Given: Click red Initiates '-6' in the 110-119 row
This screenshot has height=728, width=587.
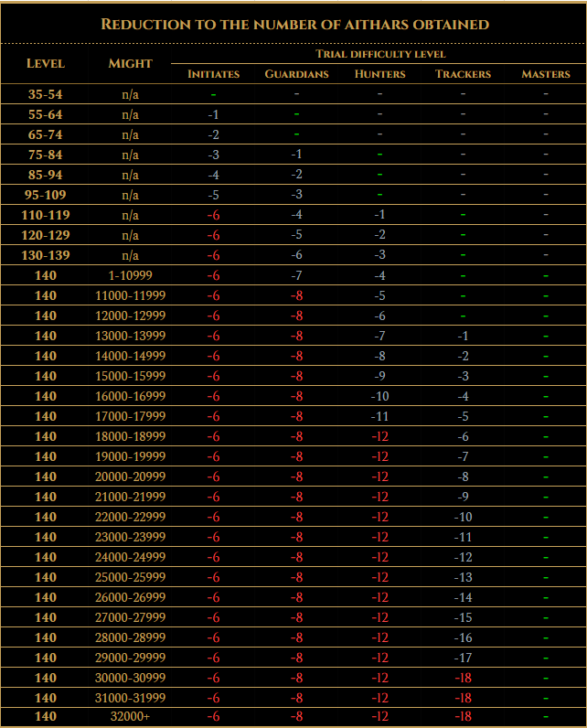Looking at the screenshot, I should click(x=213, y=215).
